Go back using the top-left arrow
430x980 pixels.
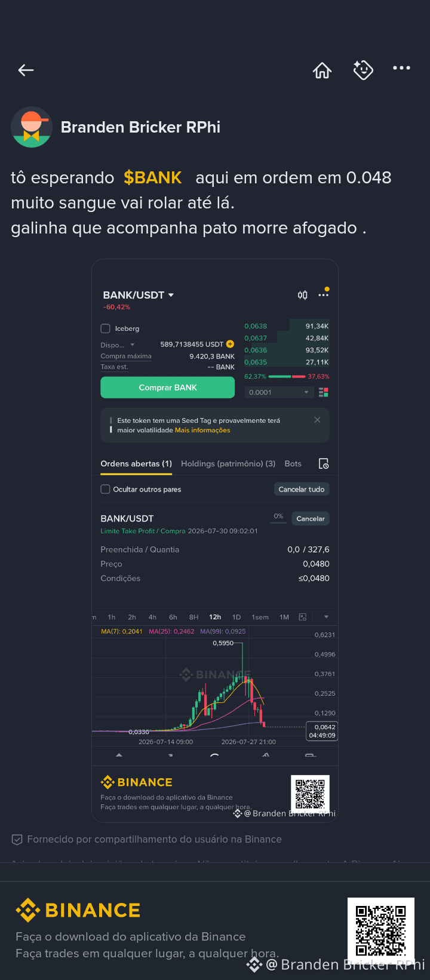(x=26, y=70)
